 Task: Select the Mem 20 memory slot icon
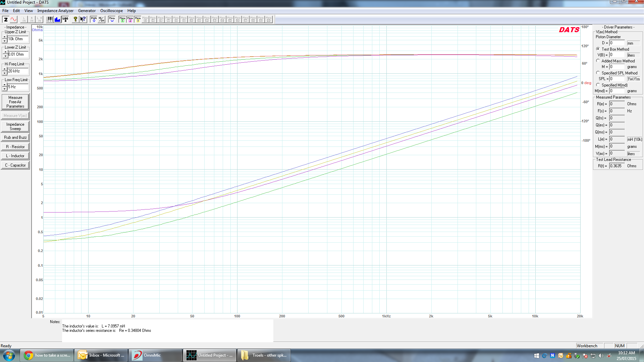(x=269, y=19)
